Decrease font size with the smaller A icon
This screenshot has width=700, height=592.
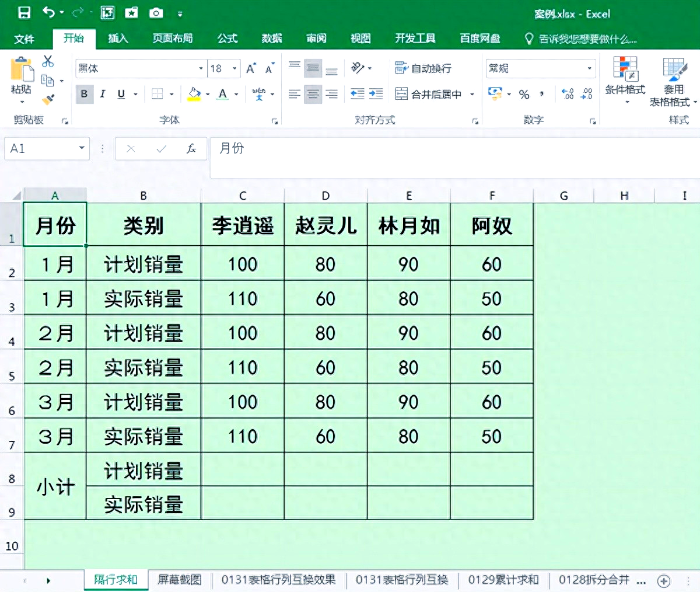coord(269,68)
